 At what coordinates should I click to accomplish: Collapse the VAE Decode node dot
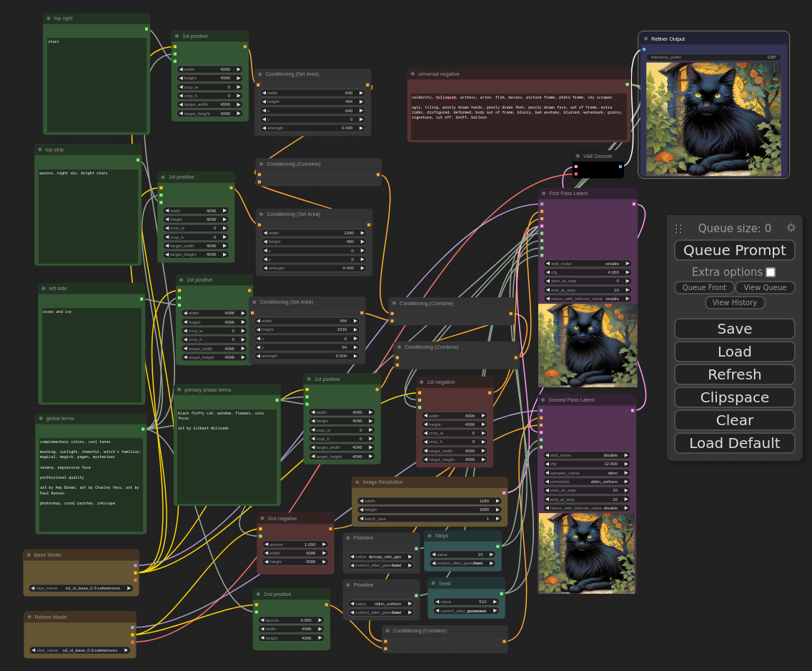578,156
